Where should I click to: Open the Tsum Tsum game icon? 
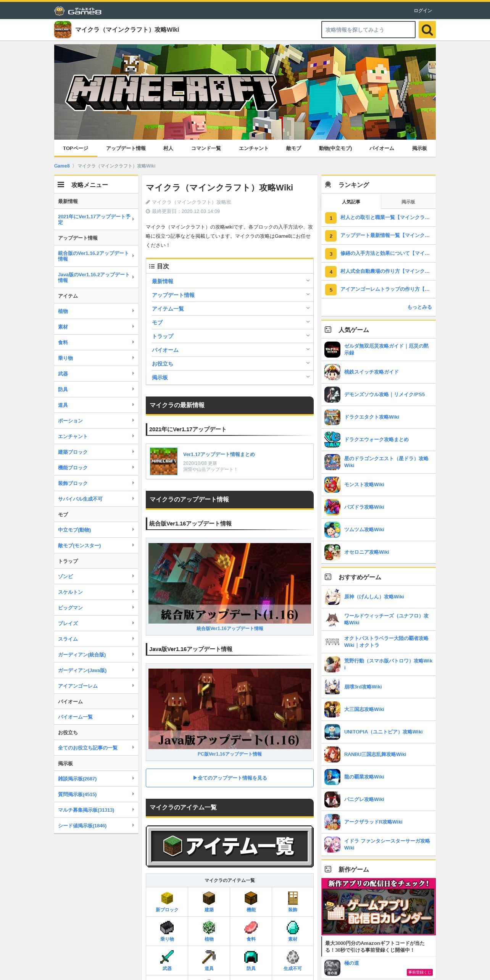[x=332, y=530]
